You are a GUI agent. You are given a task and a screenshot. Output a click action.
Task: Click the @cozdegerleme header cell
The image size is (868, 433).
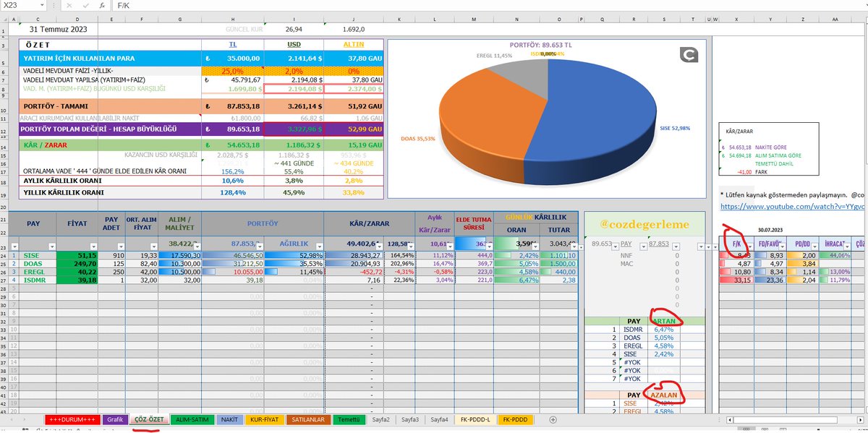645,225
